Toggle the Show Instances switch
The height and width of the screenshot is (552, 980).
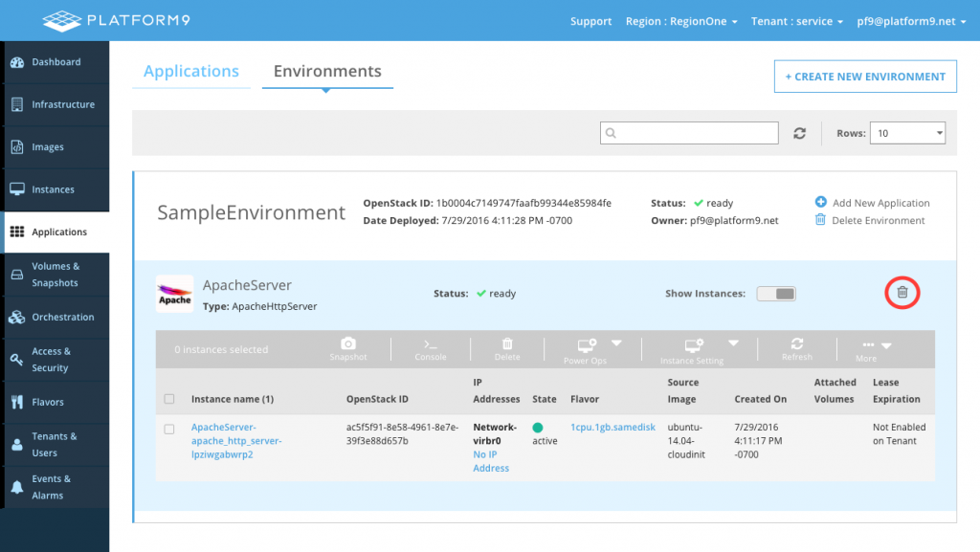click(775, 294)
